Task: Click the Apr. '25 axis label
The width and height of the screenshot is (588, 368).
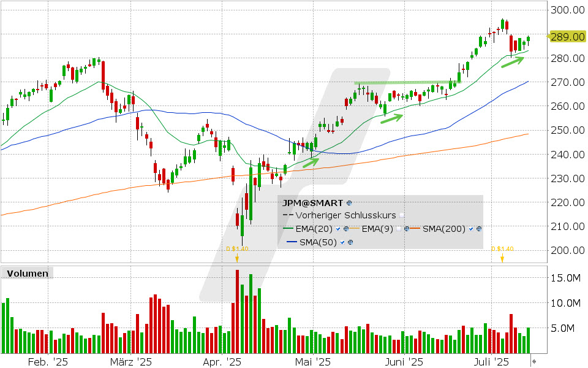Action: (222, 362)
